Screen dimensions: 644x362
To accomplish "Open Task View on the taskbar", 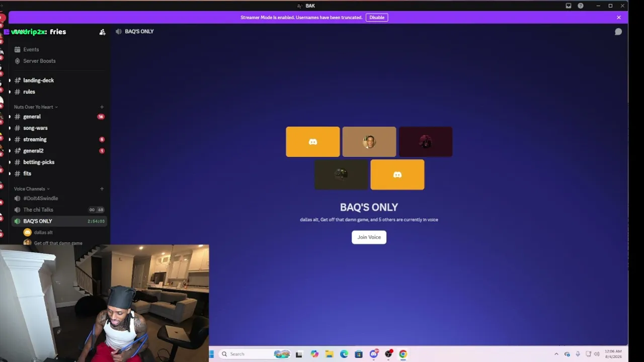I will click(x=299, y=354).
